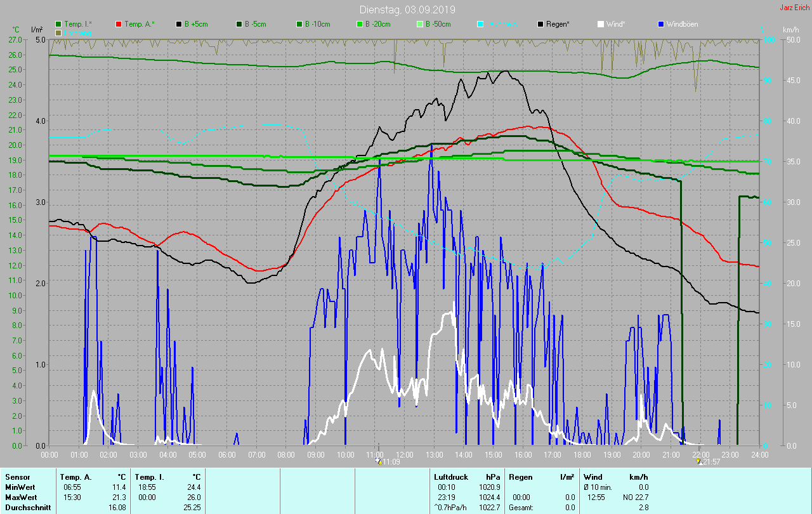The height and width of the screenshot is (514, 812).
Task: Click the Jarz Erich label
Action: point(794,8)
